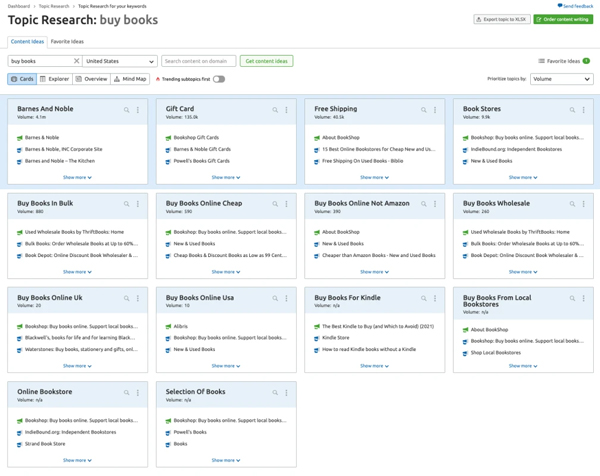Open 'Cheaper than Amazon Books' link
Screen dimensions: 600x476
point(379,255)
